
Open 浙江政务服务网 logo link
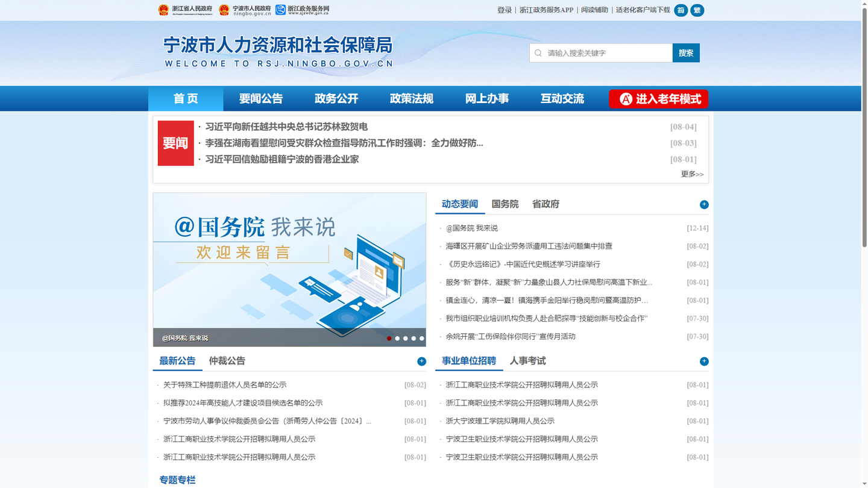tap(303, 10)
